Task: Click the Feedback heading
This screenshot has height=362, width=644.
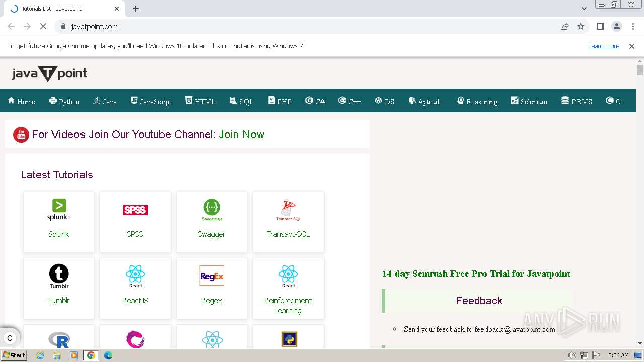Action: point(479,301)
